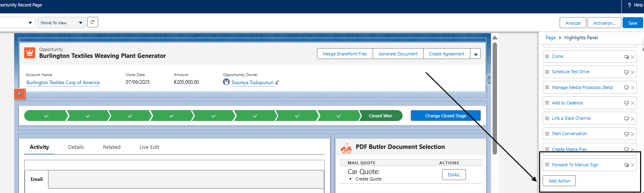Open the Live Edit tab
The image size is (644, 193).
pos(149,147)
